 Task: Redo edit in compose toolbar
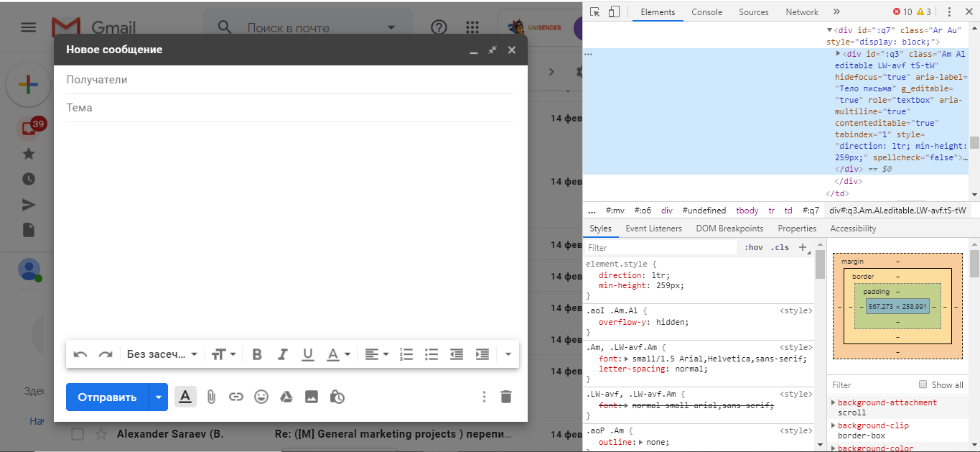106,354
